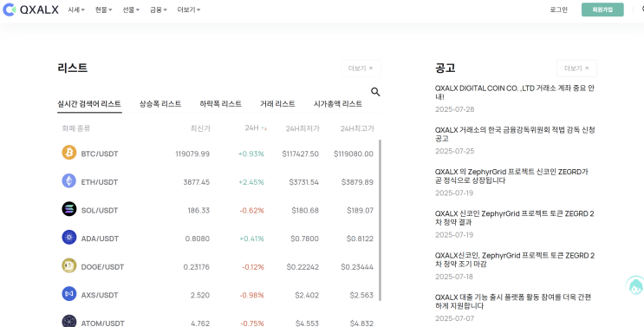Click the 24H최저가 column header
The image size is (644, 327).
point(302,128)
